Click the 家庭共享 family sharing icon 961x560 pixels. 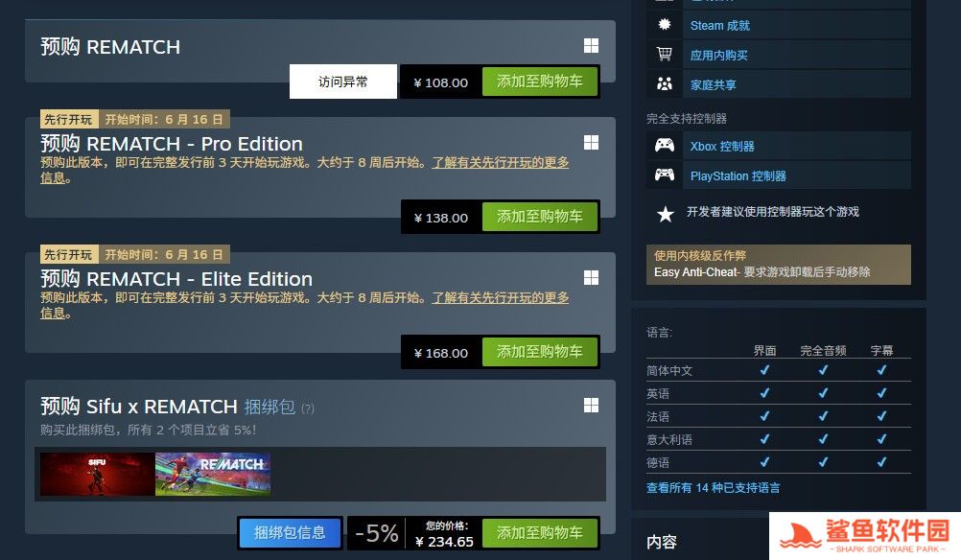(x=665, y=84)
